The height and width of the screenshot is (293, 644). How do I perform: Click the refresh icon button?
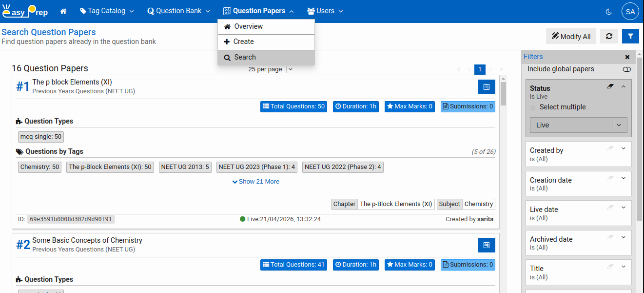609,36
